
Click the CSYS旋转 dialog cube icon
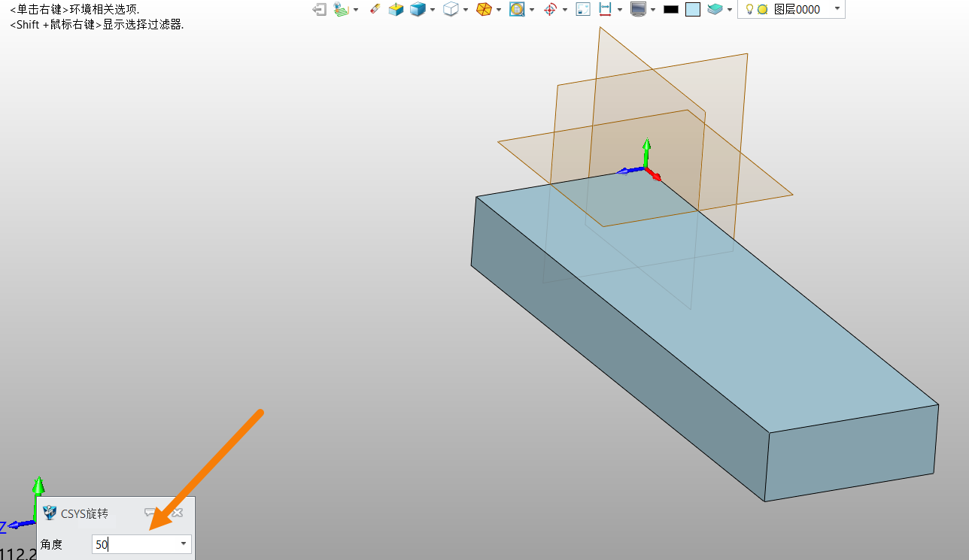click(x=50, y=513)
